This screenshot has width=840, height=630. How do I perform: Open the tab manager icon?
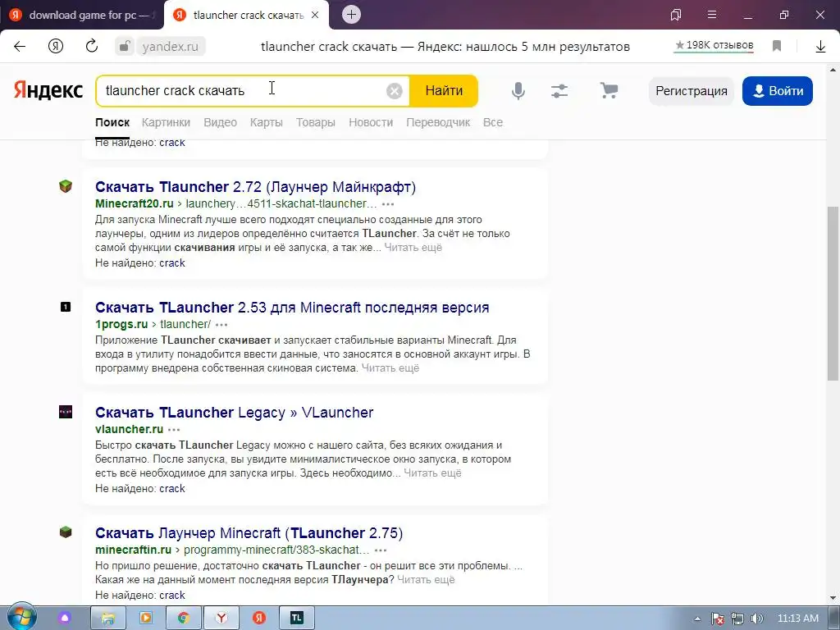pos(676,15)
